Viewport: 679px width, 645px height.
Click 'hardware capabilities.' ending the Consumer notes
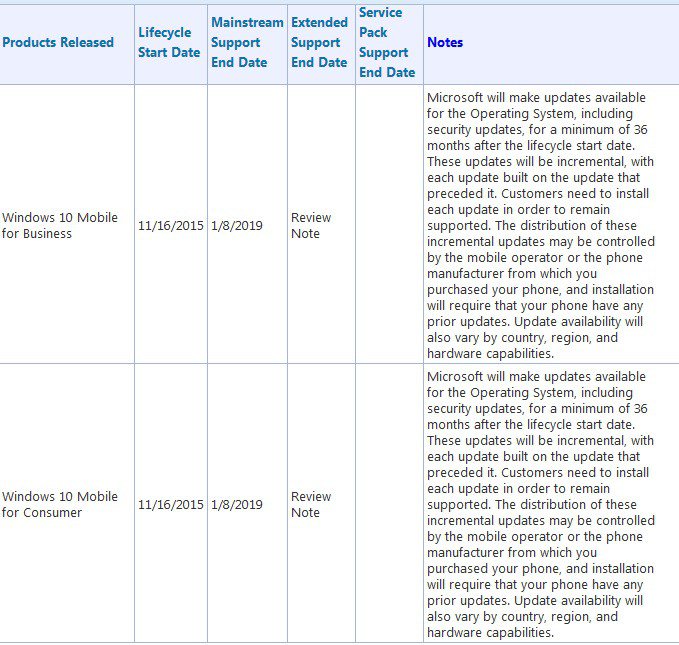tap(490, 633)
